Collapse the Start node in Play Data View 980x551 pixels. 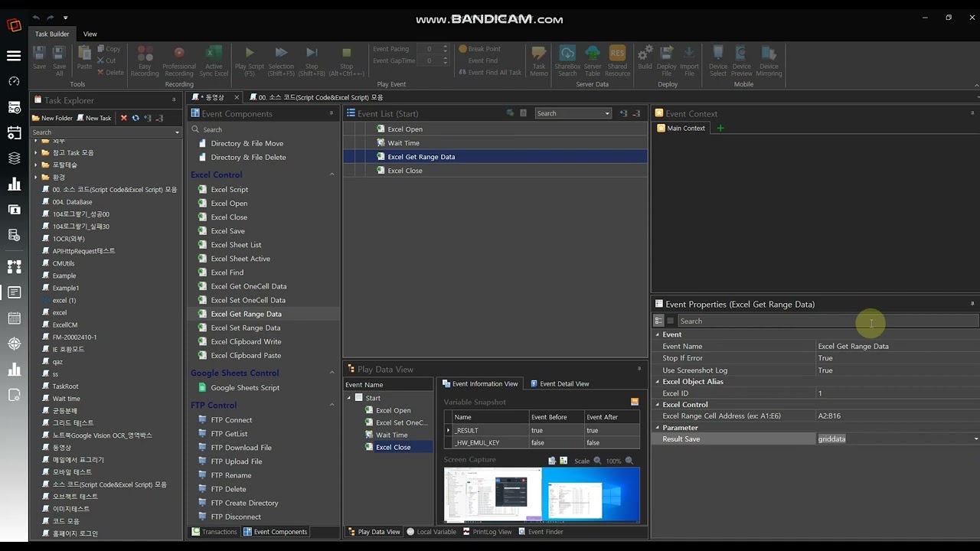(349, 398)
